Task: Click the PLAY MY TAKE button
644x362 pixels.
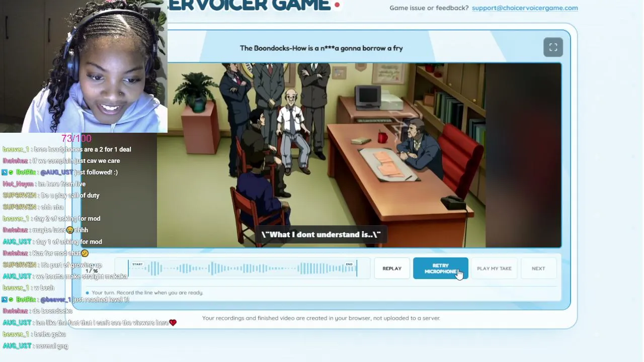Action: (494, 268)
